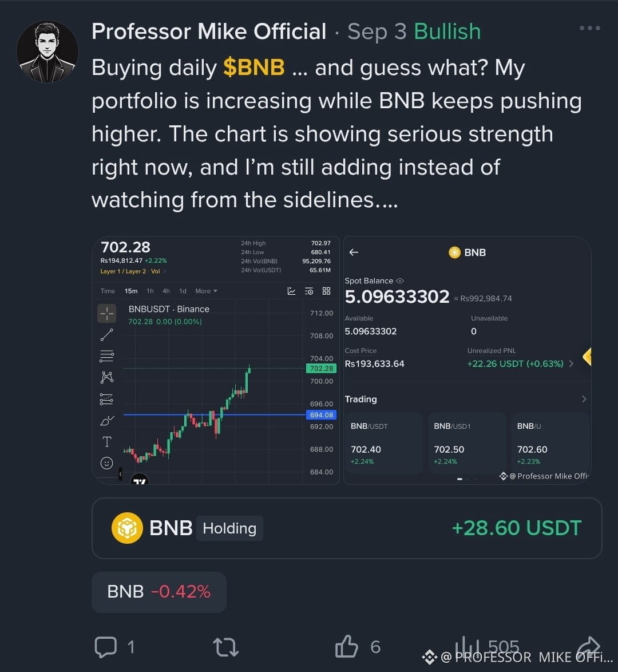Open the More timeframes dropdown
The image size is (618, 672).
[206, 291]
